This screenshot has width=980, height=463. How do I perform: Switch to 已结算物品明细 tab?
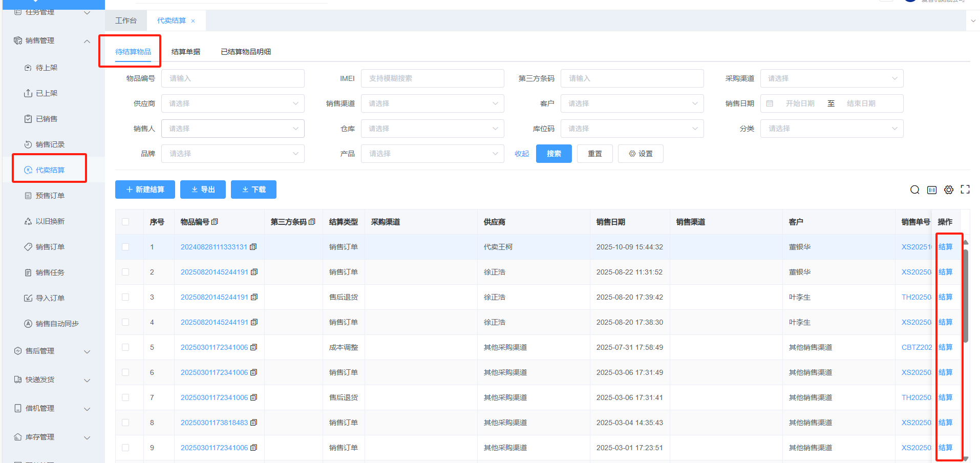pyautogui.click(x=246, y=52)
